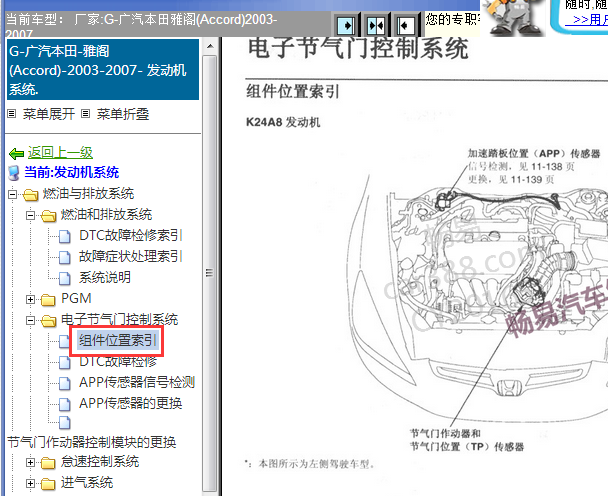Go back via 返回上一级 link

pyautogui.click(x=60, y=152)
